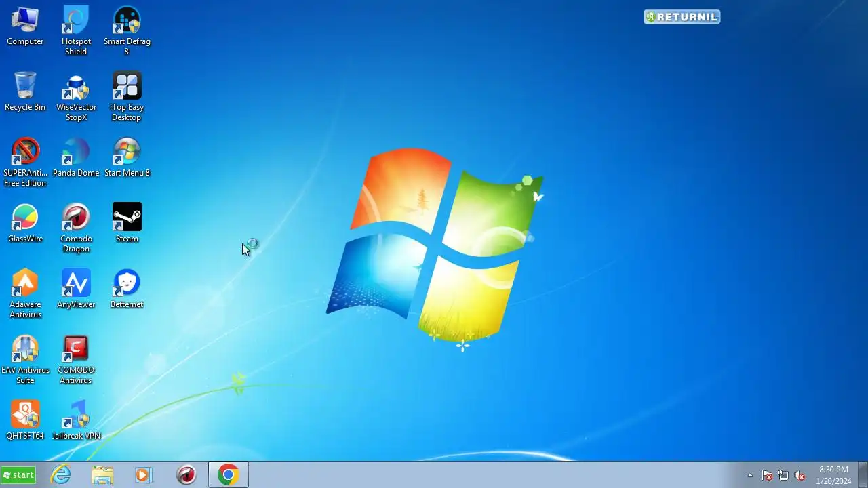This screenshot has height=488, width=868.
Task: Select Comodo Dragon desktop shortcut
Action: [x=76, y=228]
